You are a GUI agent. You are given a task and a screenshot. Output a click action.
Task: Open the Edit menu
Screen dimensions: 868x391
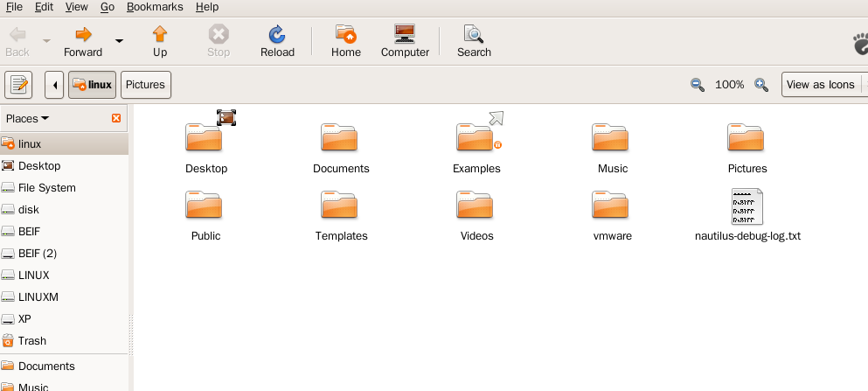[44, 7]
